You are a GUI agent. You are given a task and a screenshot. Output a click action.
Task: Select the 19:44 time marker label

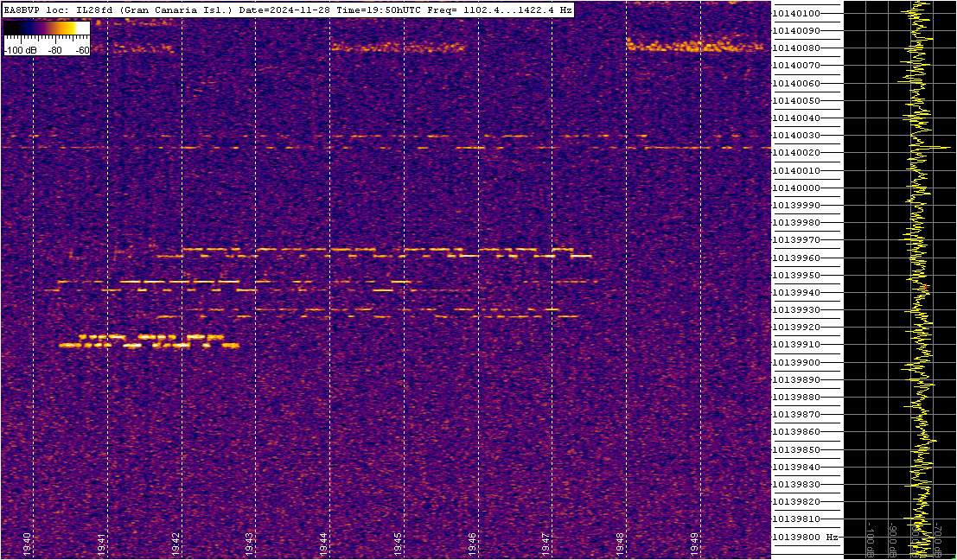click(323, 543)
